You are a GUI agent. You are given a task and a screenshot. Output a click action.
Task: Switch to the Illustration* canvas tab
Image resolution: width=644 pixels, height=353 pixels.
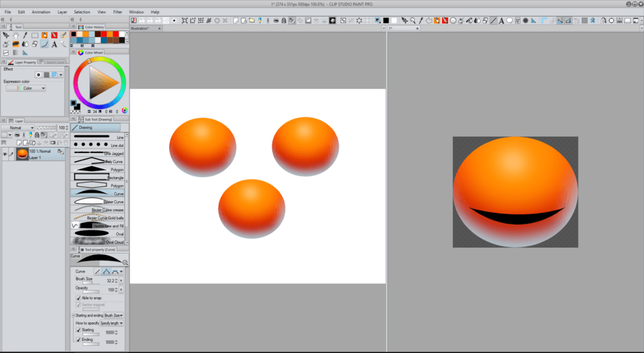144,28
